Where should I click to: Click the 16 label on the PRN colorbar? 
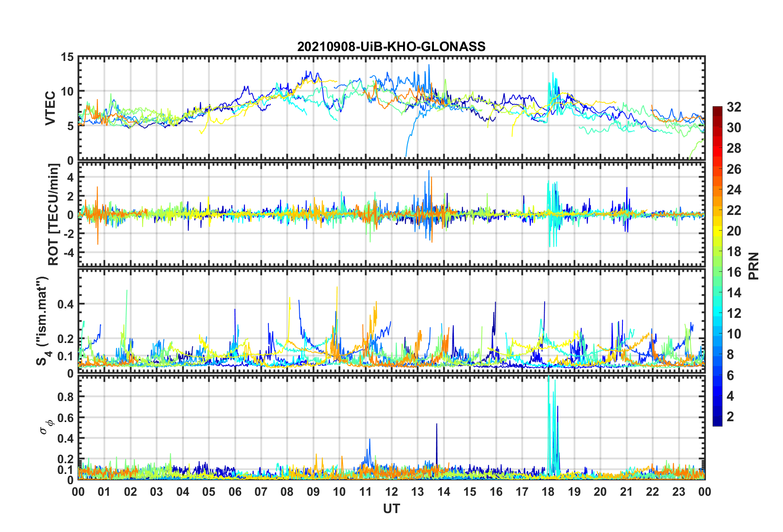click(734, 272)
